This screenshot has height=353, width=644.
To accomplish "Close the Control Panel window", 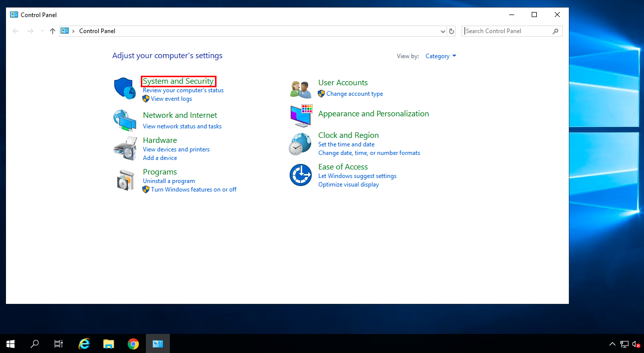I will 557,15.
